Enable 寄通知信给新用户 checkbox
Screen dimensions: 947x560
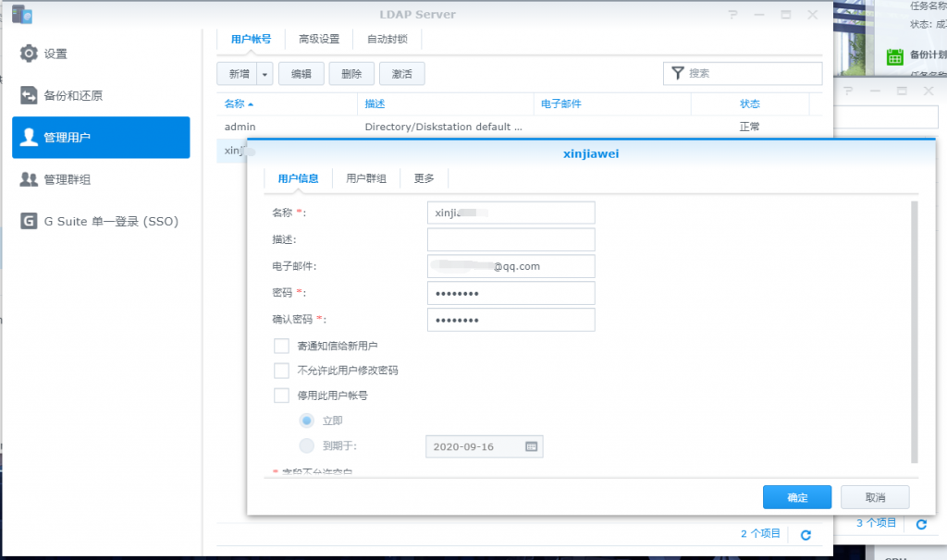coord(282,346)
